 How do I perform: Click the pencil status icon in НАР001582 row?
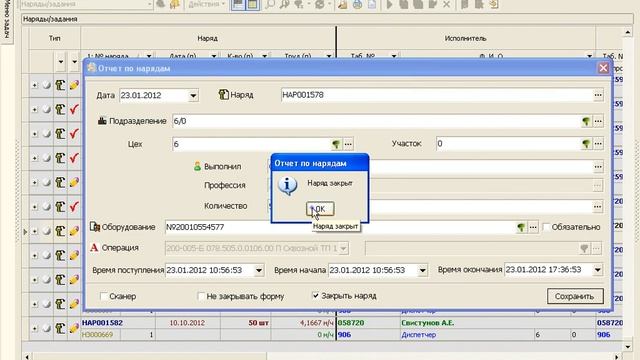point(74,328)
